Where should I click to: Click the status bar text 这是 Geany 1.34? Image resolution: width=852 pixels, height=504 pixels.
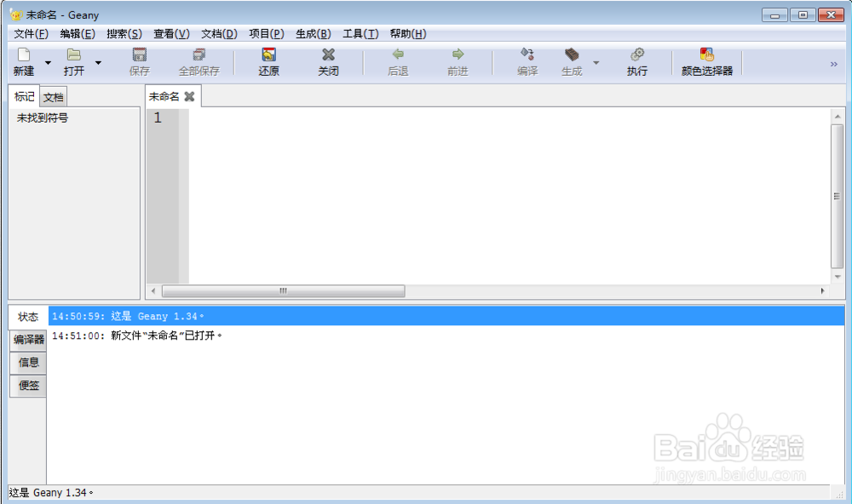[51, 493]
